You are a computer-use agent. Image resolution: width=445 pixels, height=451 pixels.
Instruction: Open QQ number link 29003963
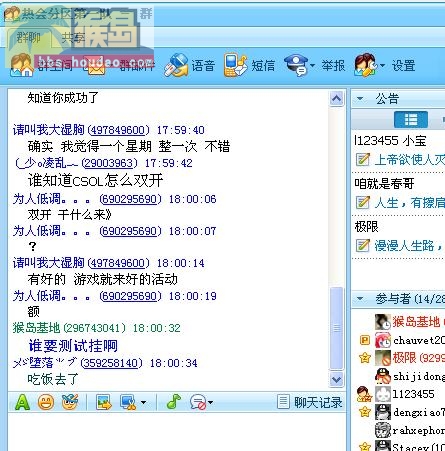point(109,163)
